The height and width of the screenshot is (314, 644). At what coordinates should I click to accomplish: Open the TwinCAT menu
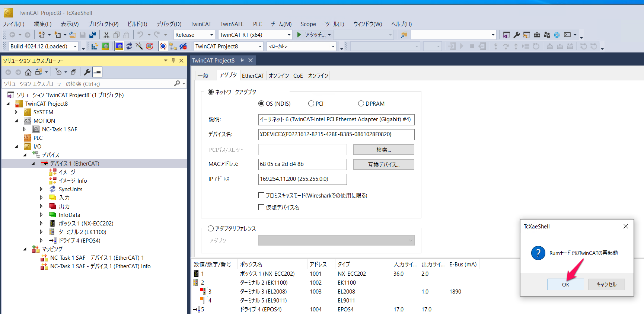click(201, 24)
